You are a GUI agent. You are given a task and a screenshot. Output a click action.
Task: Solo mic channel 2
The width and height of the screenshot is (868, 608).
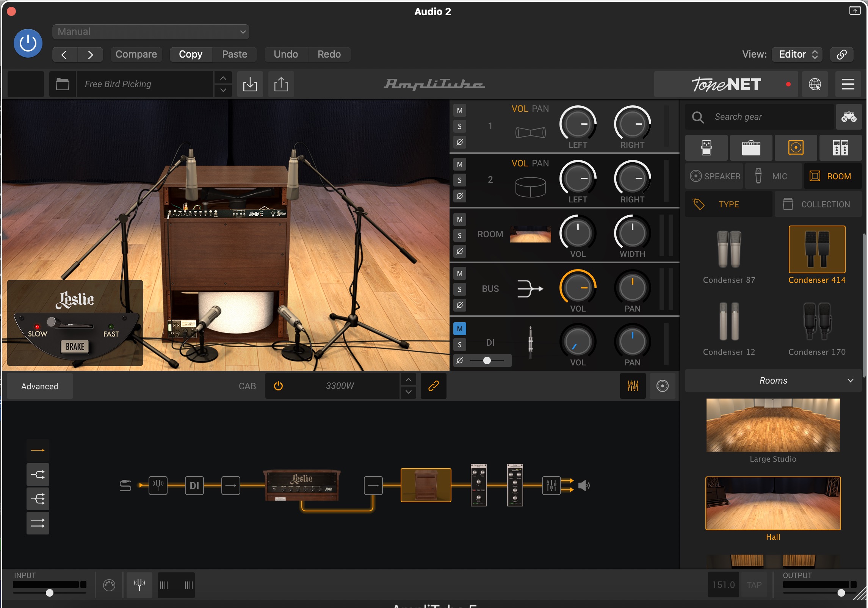(460, 180)
